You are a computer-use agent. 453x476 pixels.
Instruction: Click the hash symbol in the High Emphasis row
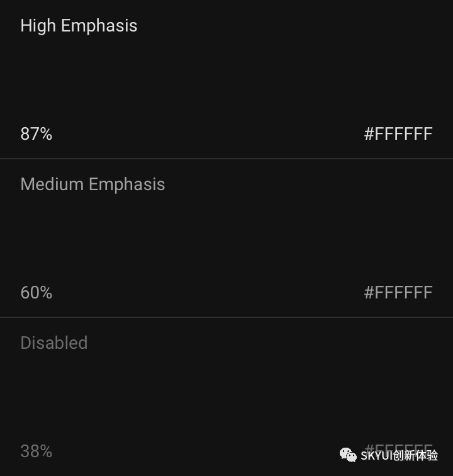[x=369, y=134]
